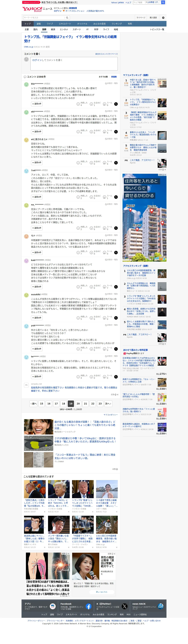
Task: Expand replies on bat****** comment
Action: [x=36, y=197]
